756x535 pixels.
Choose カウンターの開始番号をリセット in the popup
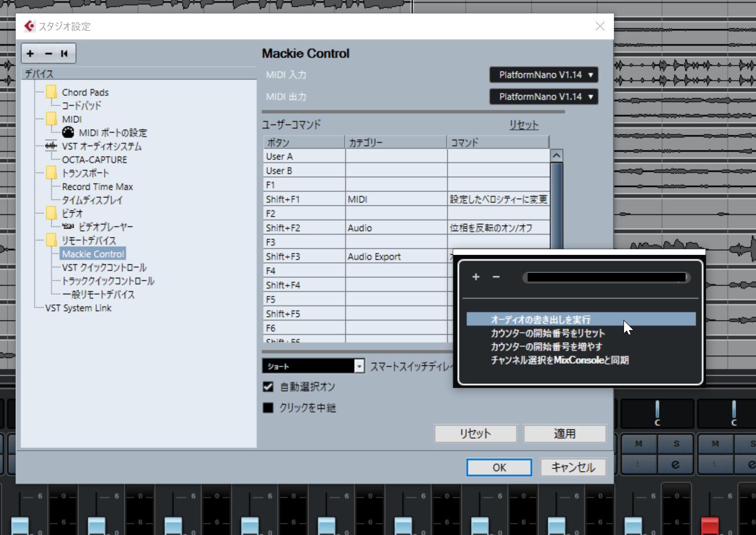point(546,333)
